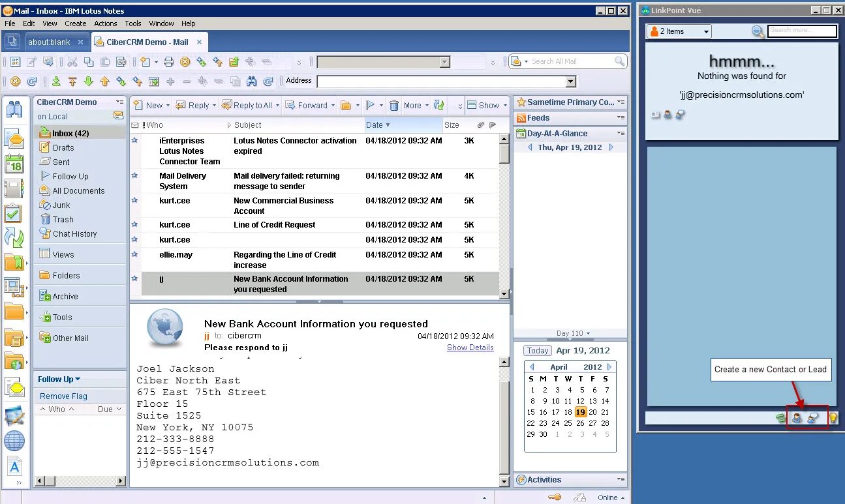845x504 pixels.
Task: Click the Show Details link
Action: click(470, 348)
